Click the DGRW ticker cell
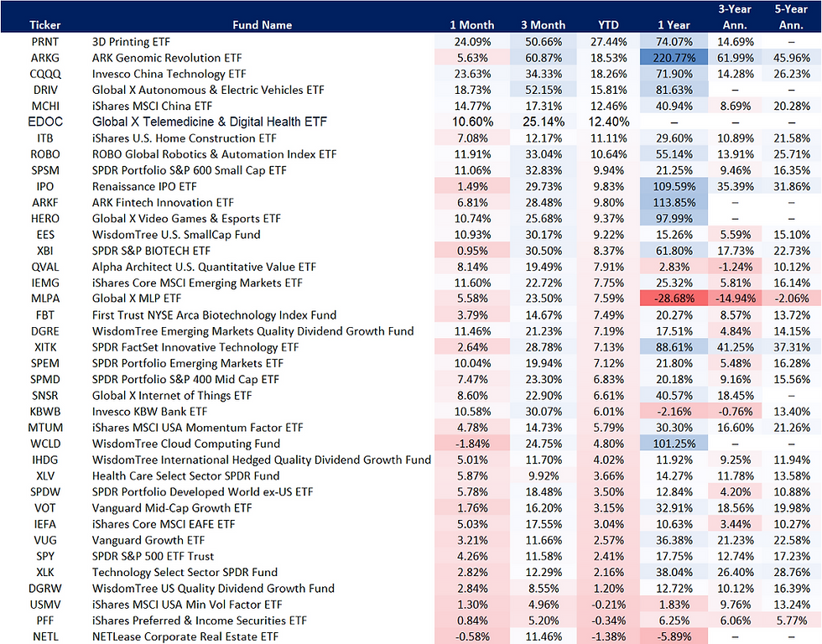Screen dimensions: 822x644 [x=45, y=588]
